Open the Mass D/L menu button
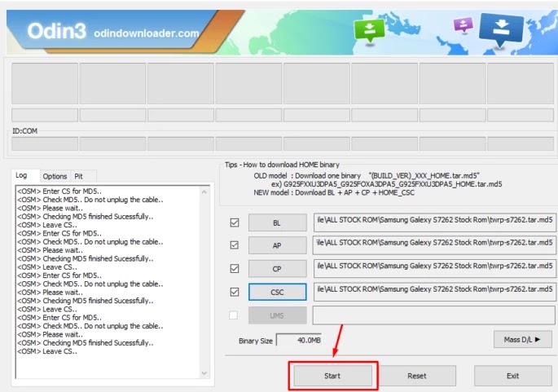 pos(522,339)
